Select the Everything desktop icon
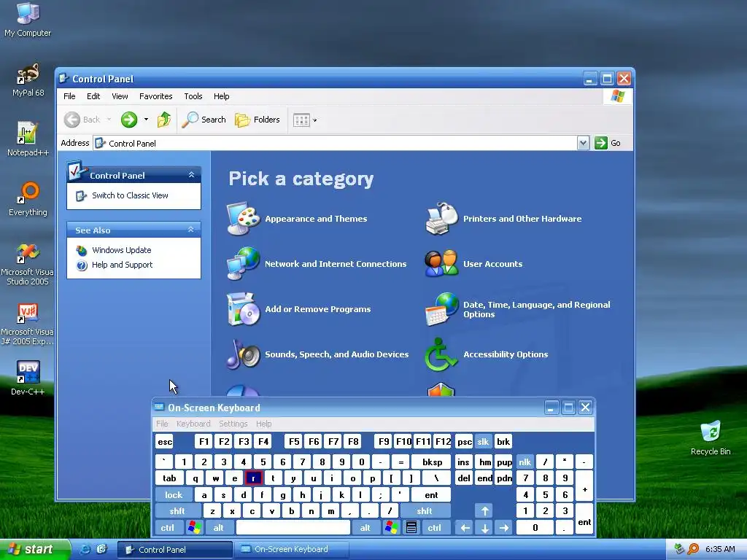The image size is (747, 560). (x=28, y=199)
